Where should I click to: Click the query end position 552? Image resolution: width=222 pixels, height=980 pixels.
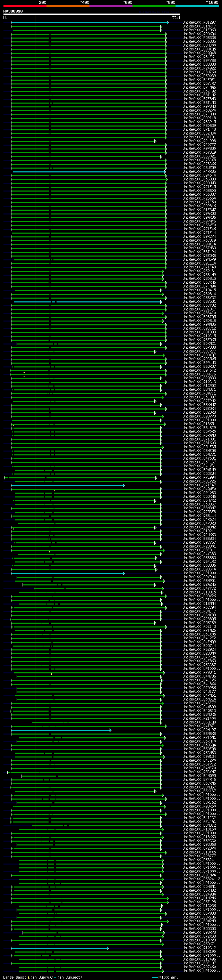(x=175, y=17)
